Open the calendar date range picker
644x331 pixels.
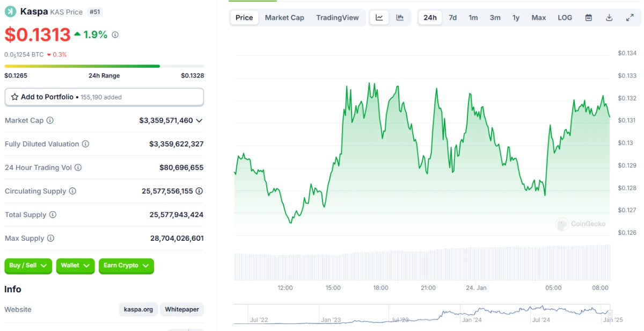click(x=589, y=18)
